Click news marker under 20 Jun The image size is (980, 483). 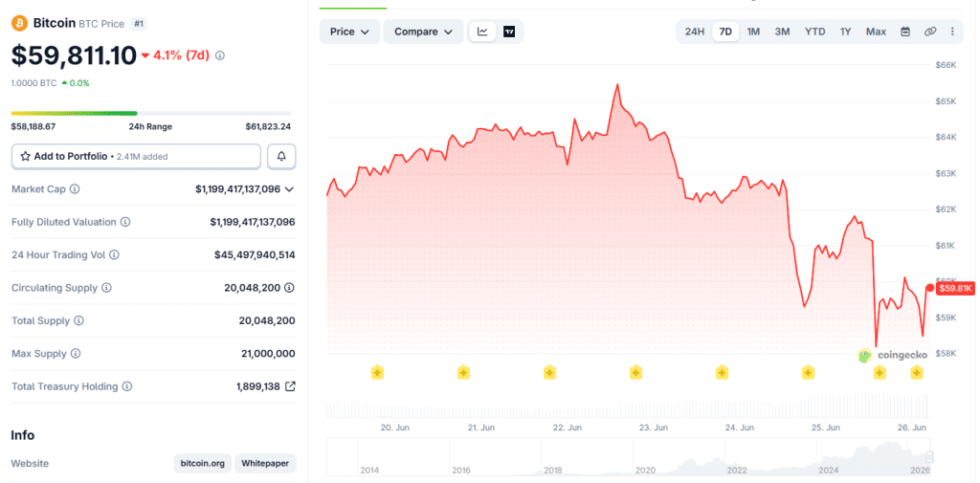[377, 372]
